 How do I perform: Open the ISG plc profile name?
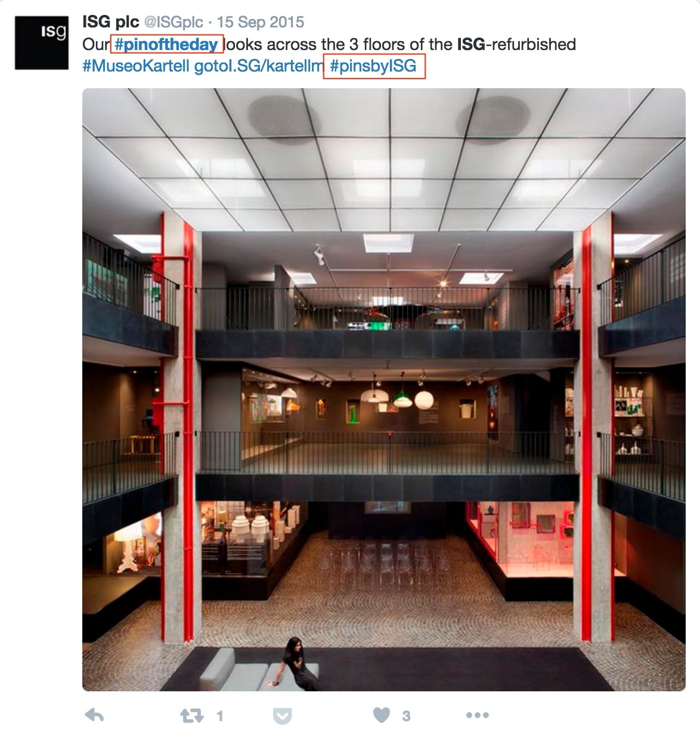point(111,22)
